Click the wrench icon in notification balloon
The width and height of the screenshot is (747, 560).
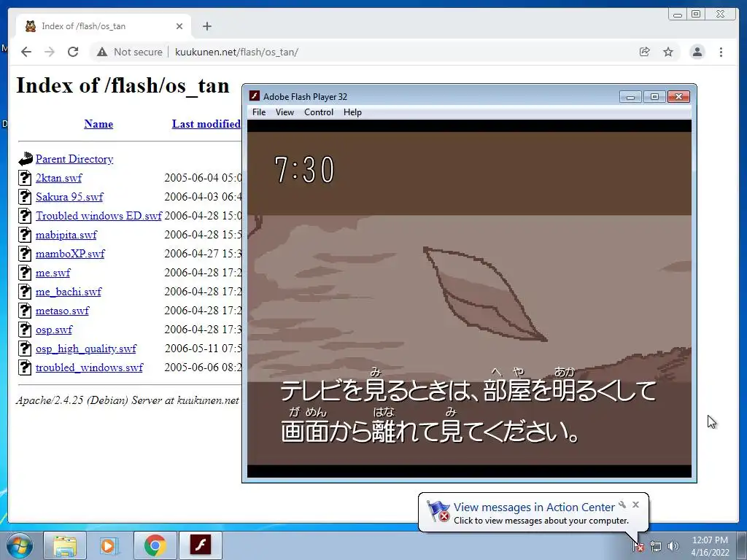[x=622, y=505]
